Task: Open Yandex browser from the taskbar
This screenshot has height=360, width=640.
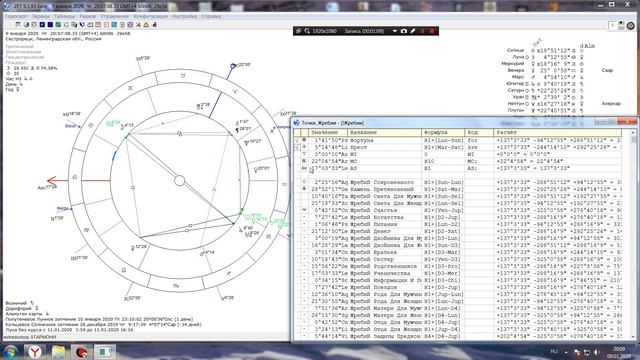Action: point(36,351)
